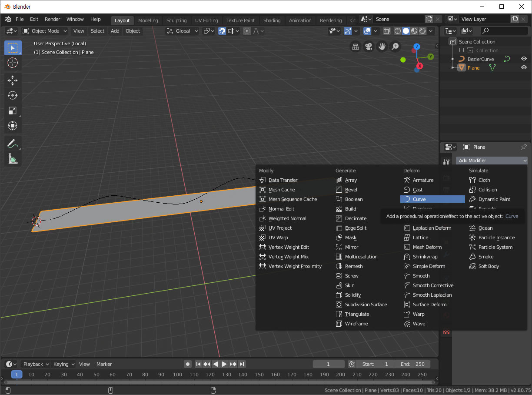Click new scene icon beside Scene field
Image resolution: width=532 pixels, height=395 pixels.
[x=429, y=19]
